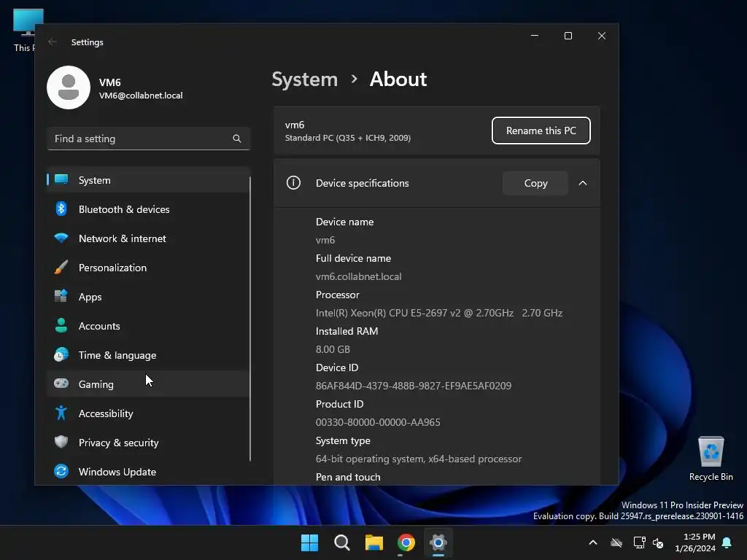Copy the device specifications
747x560 pixels.
(x=535, y=183)
